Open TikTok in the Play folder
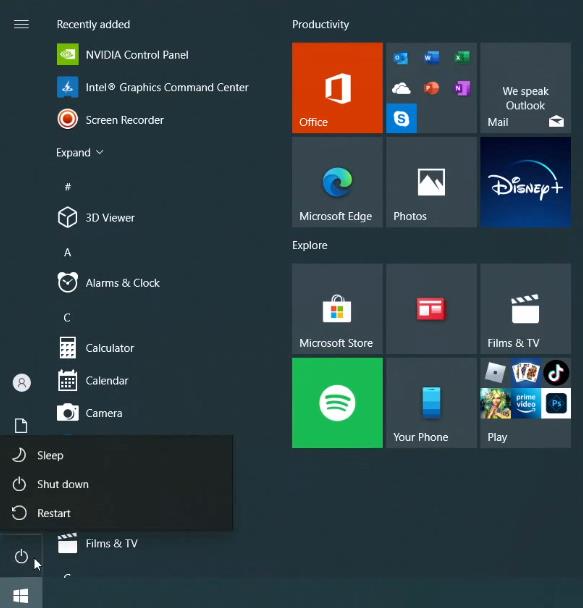This screenshot has height=608, width=583. [556, 373]
